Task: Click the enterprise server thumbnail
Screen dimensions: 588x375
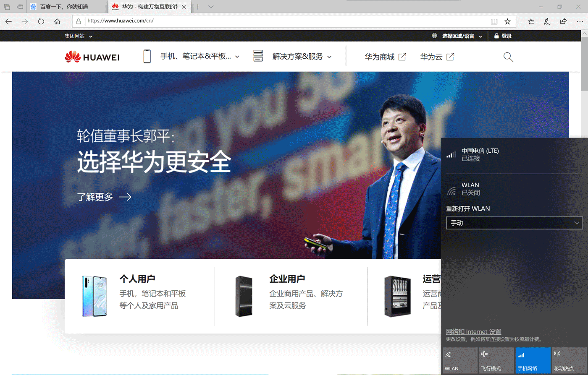Action: (244, 296)
